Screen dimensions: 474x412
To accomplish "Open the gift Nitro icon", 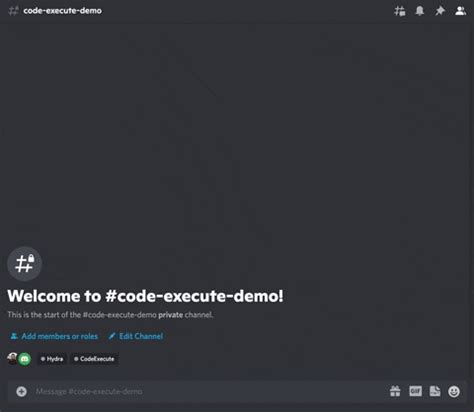I will click(x=395, y=391).
